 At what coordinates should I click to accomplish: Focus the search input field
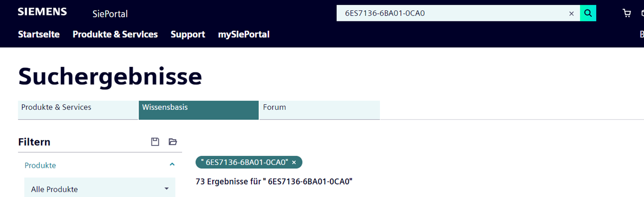click(x=451, y=13)
